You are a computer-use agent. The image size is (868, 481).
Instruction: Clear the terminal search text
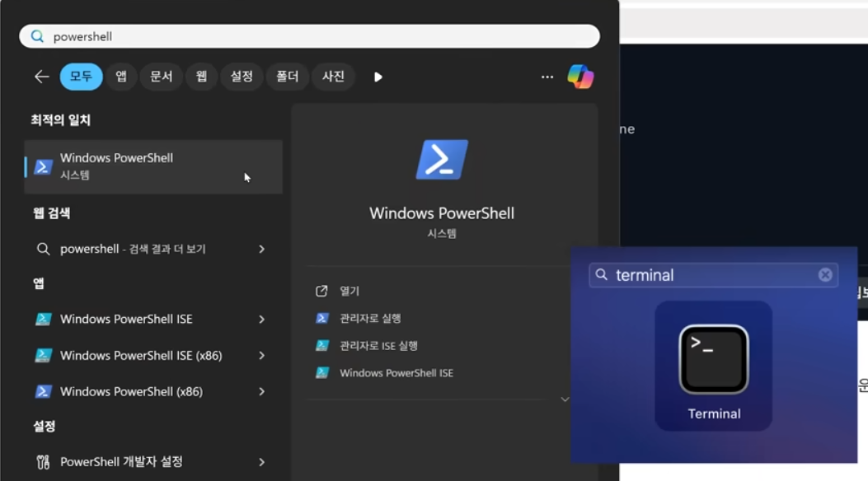825,275
